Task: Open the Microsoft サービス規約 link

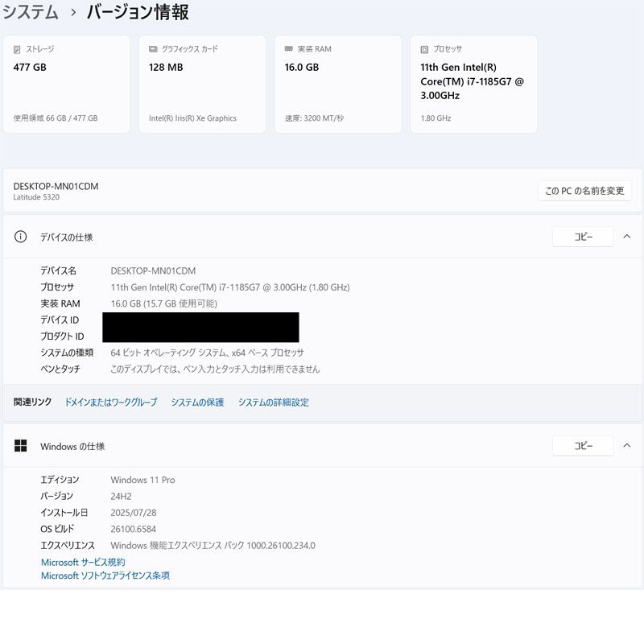Action: 85,562
